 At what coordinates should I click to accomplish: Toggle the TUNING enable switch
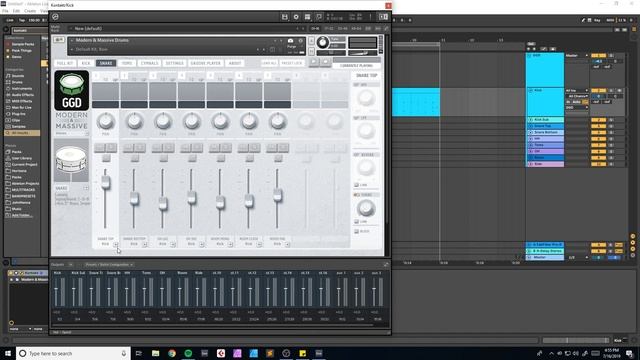click(x=357, y=195)
